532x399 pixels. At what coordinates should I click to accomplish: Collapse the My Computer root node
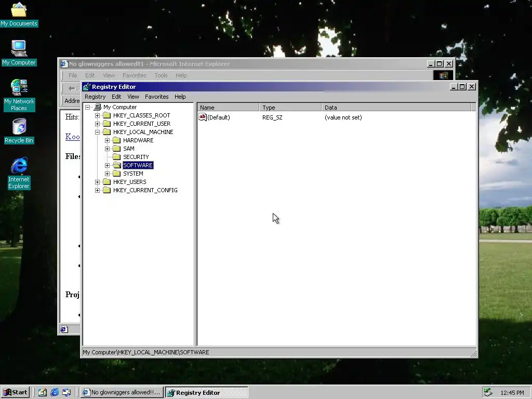pos(87,107)
